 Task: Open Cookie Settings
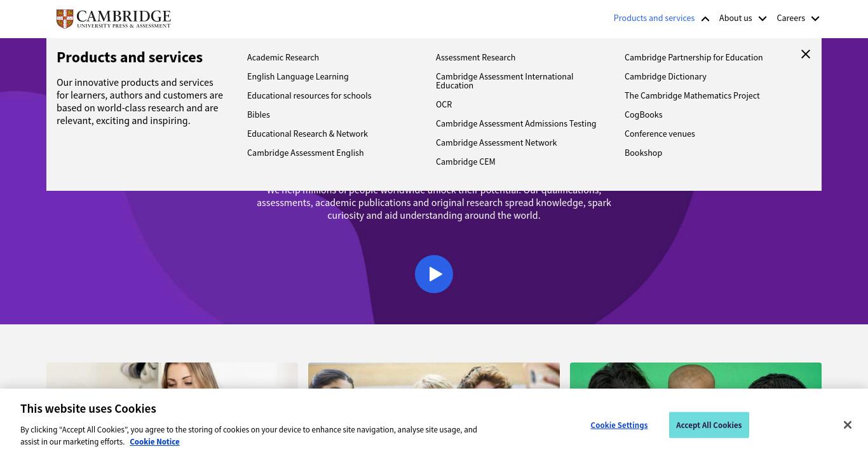[x=619, y=425]
